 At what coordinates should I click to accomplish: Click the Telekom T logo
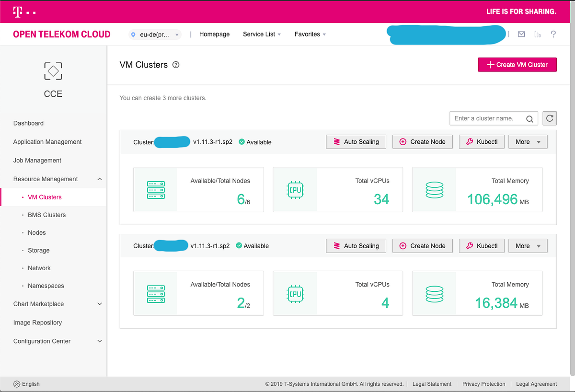(18, 12)
